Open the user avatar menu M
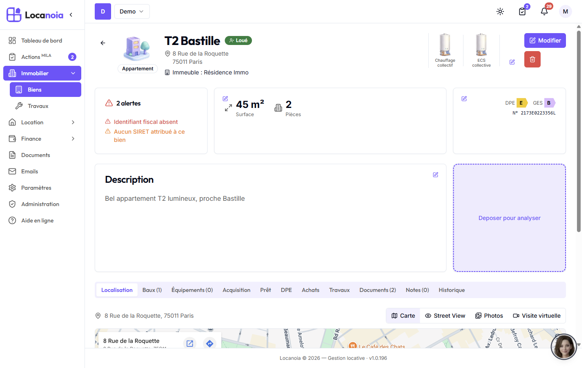The height and width of the screenshot is (368, 588). tap(566, 11)
